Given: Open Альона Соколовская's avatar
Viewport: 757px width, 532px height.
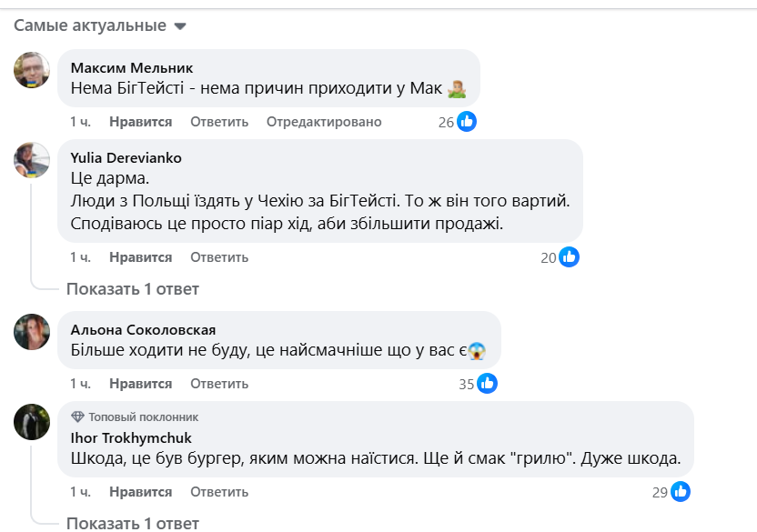Looking at the screenshot, I should tap(30, 330).
